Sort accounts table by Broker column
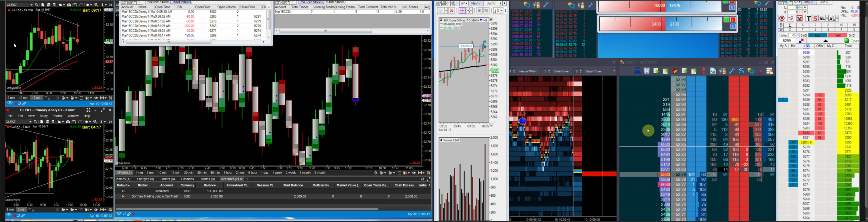The image size is (868, 222). [x=143, y=185]
